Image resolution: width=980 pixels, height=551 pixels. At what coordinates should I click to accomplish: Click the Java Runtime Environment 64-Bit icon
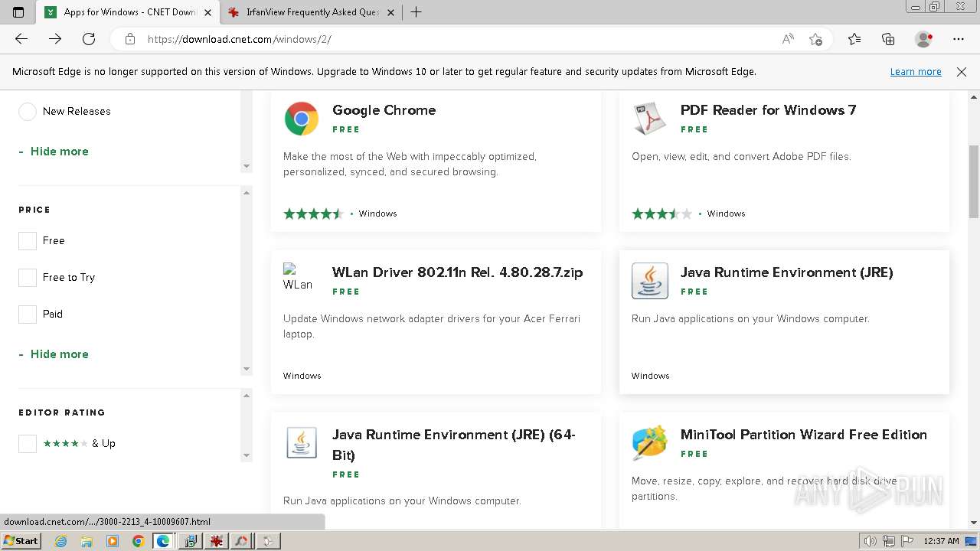tap(302, 443)
